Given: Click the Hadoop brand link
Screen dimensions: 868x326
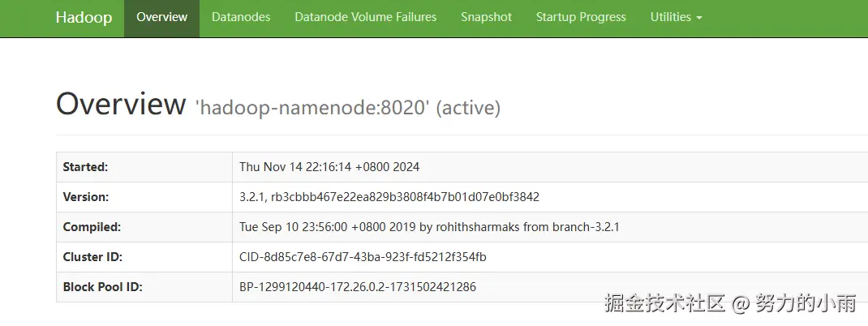Looking at the screenshot, I should 84,17.
